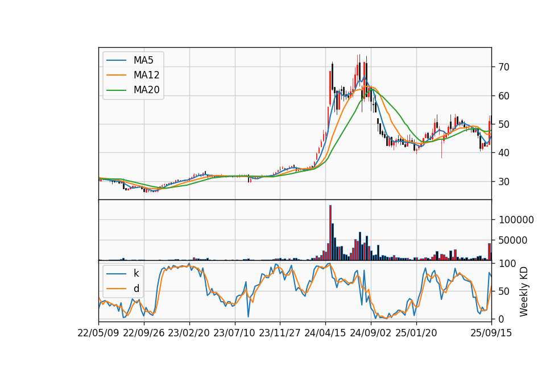This screenshot has width=546, height=392.
Task: Click the price axis value 70
Action: 504,67
